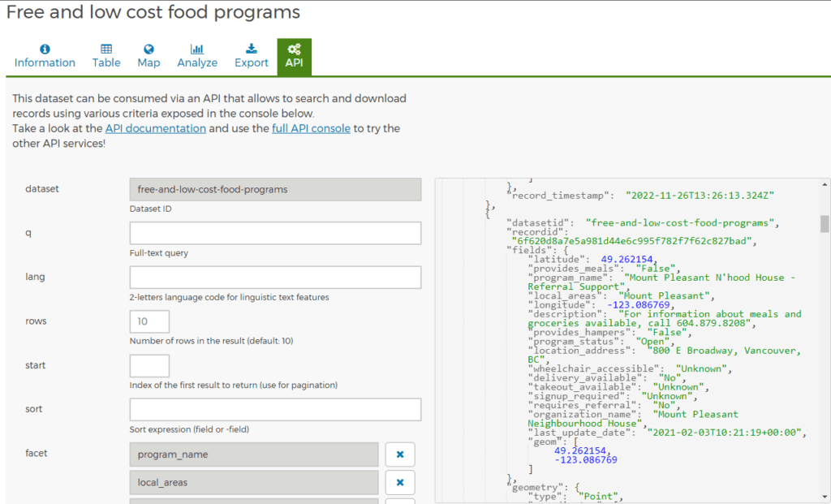Click the dataset ID field
The image size is (831, 504).
275,189
